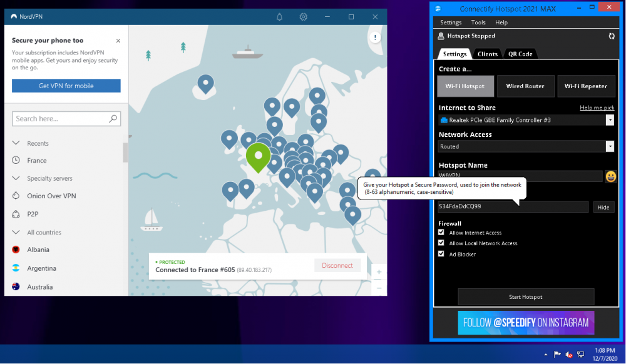This screenshot has height=364, width=626.
Task: Open NordVPN notifications bell
Action: [279, 17]
